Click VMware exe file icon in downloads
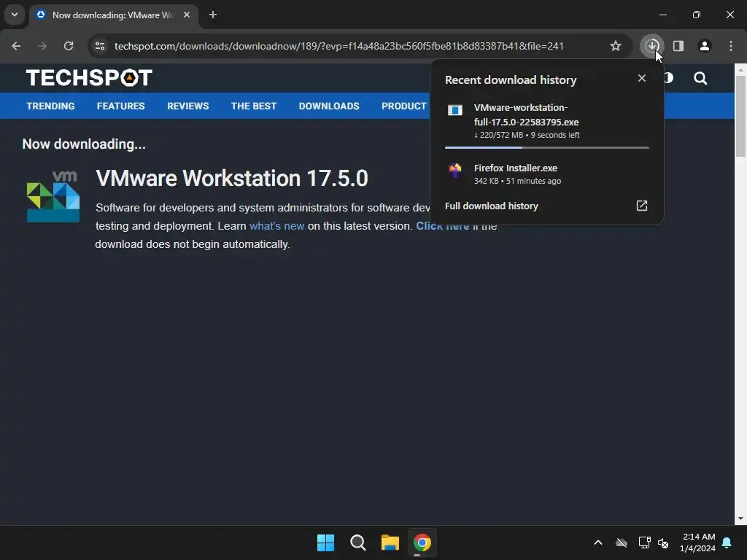This screenshot has width=747, height=560. (455, 111)
